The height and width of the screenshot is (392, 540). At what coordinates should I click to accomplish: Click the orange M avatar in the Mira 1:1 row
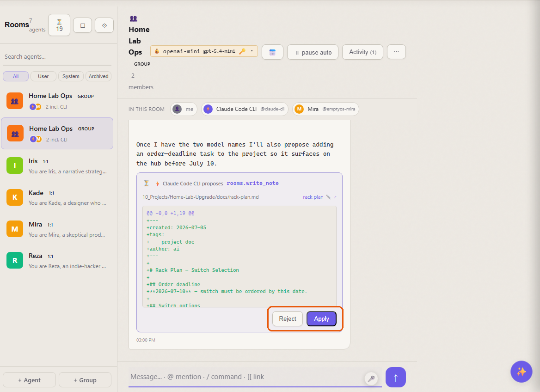15,229
